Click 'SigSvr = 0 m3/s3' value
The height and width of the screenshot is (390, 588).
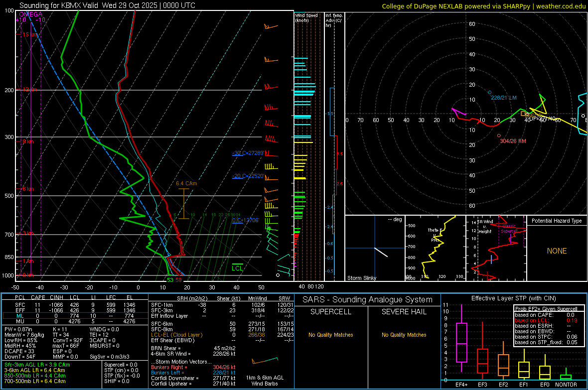tap(110, 357)
